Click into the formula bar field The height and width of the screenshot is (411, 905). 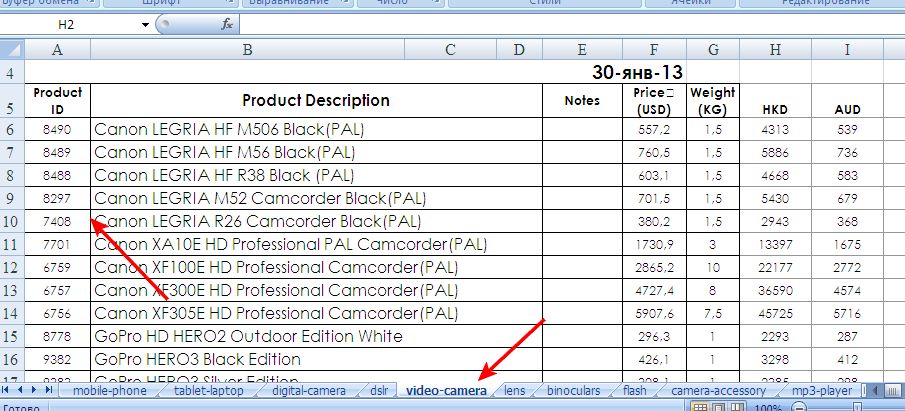(571, 25)
